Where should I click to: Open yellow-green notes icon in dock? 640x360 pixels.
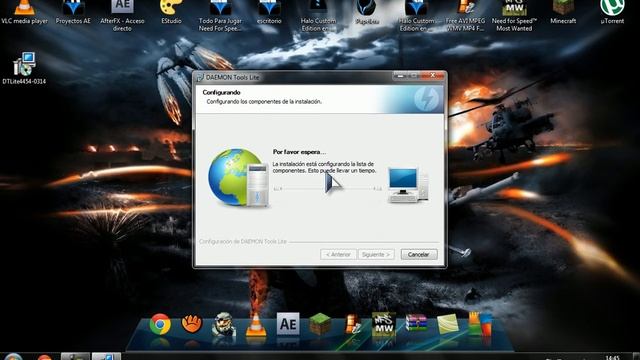pyautogui.click(x=448, y=324)
